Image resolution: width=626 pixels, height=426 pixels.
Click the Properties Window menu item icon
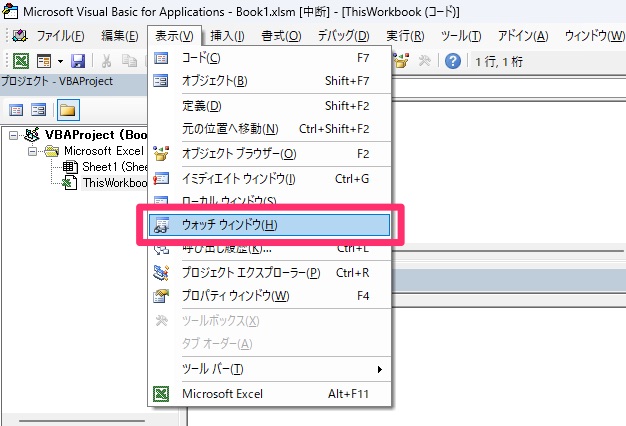click(161, 296)
